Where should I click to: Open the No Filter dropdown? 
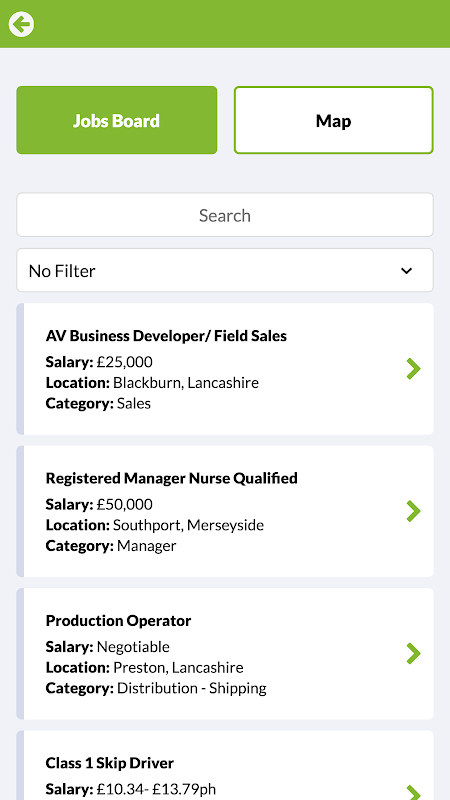tap(225, 270)
